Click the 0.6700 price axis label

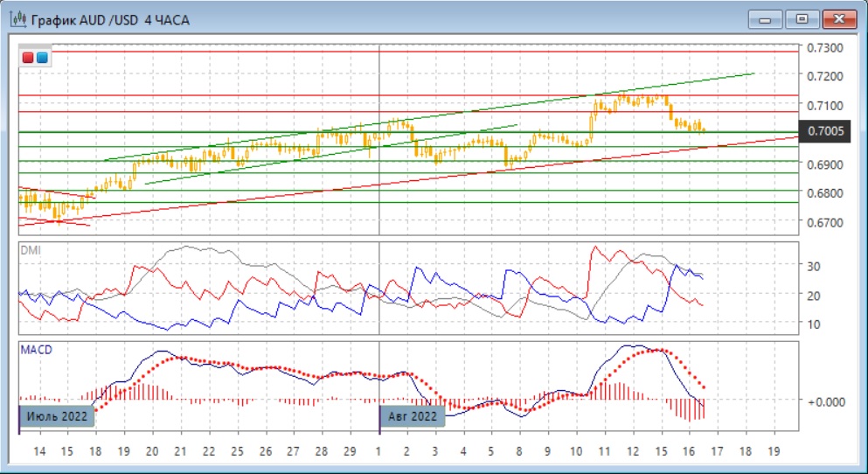pos(824,222)
